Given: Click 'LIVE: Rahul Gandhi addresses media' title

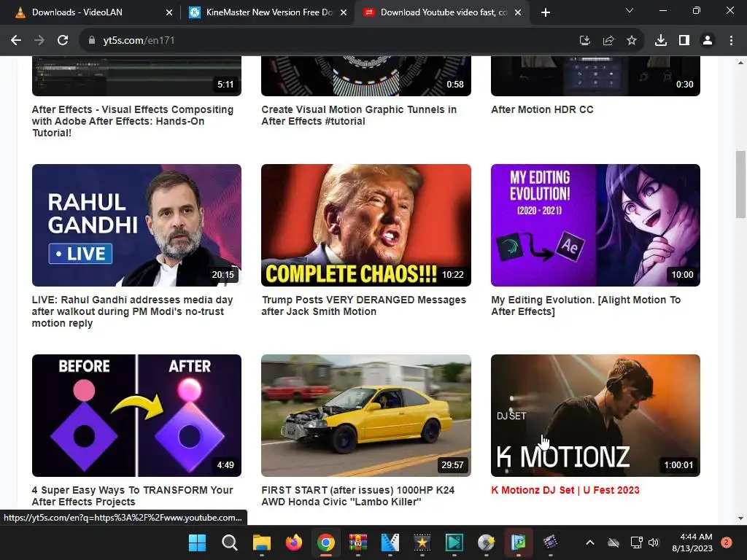Looking at the screenshot, I should (x=133, y=311).
